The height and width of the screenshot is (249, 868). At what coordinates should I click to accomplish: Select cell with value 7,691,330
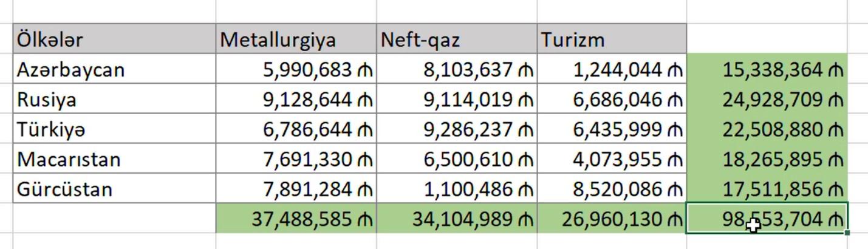pyautogui.click(x=296, y=159)
